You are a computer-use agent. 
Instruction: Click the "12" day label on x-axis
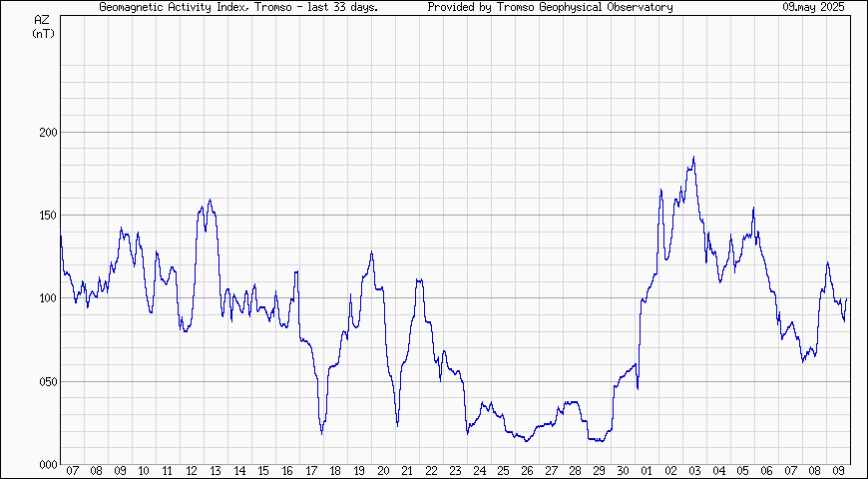pos(192,471)
